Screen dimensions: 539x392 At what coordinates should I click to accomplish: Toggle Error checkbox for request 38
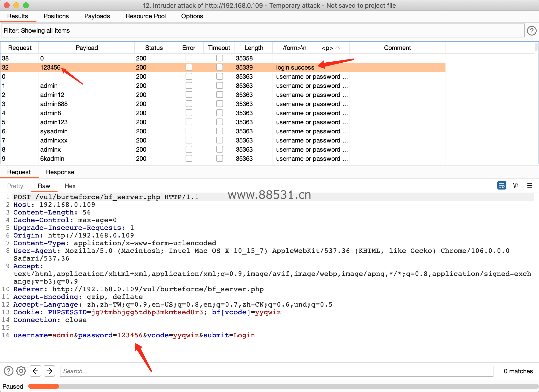[x=189, y=58]
